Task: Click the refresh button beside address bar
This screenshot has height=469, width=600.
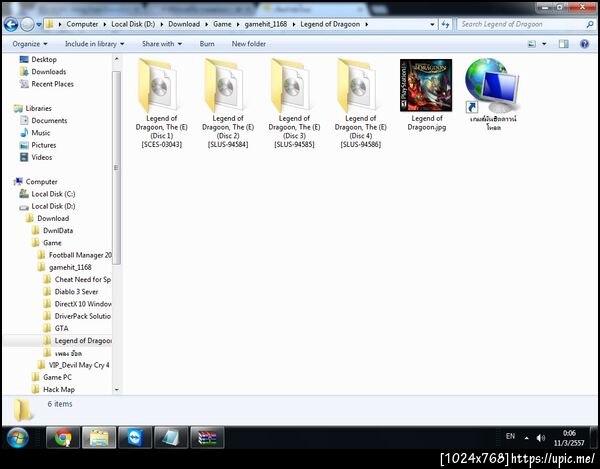Action: 445,24
